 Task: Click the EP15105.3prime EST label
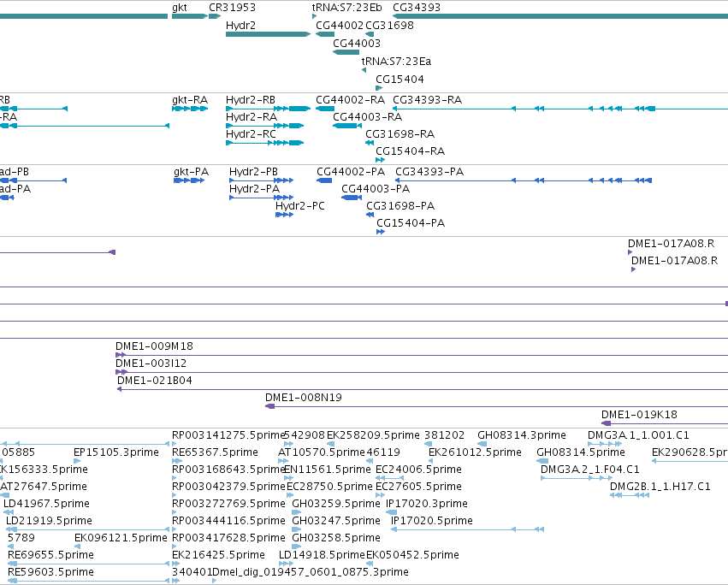coord(116,452)
